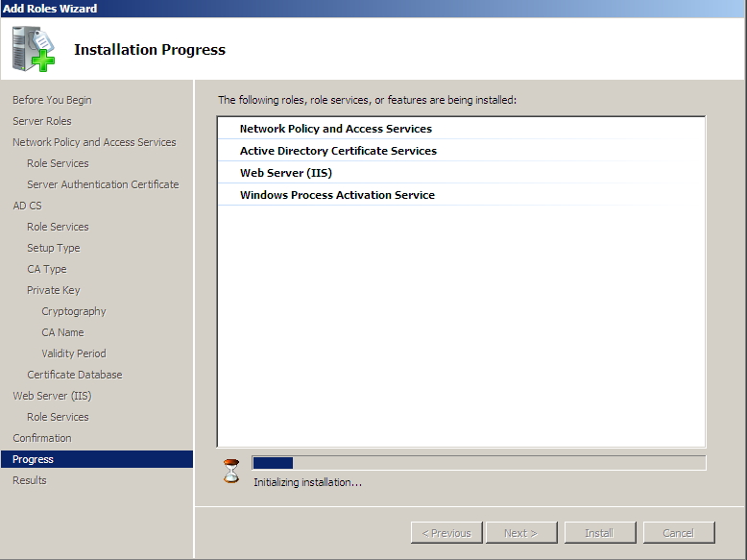Go to Server Roles step
The image size is (747, 560).
42,121
